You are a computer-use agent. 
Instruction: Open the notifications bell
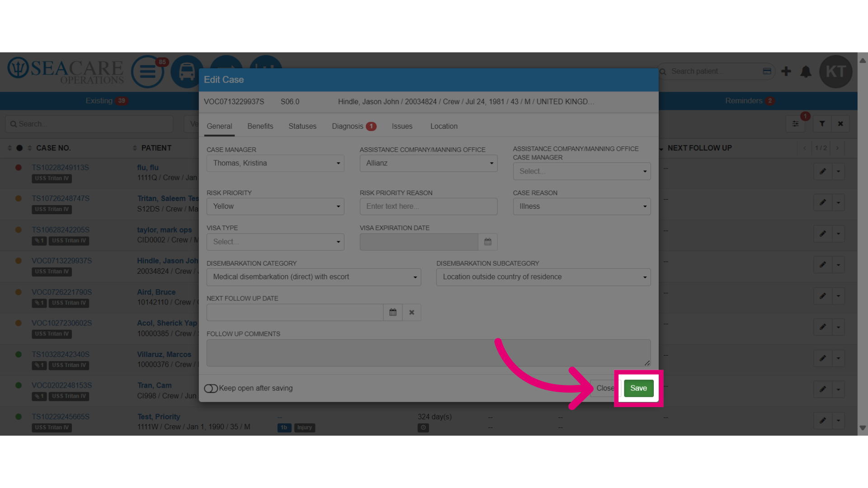806,71
